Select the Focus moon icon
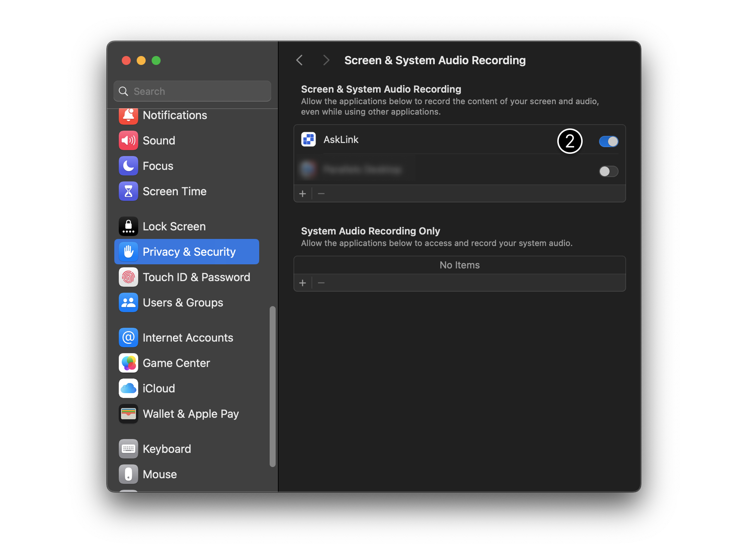This screenshot has height=560, width=747. (x=128, y=166)
